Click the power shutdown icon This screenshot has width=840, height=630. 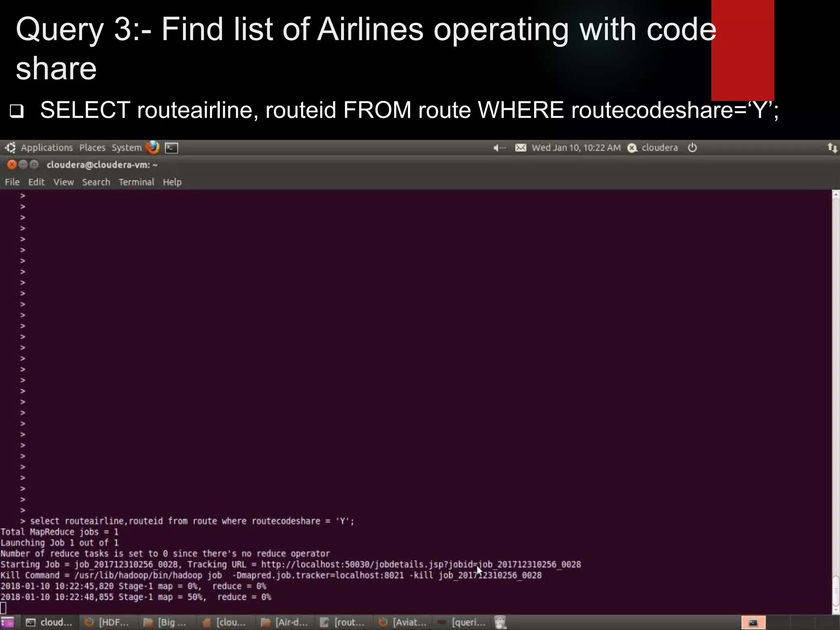(692, 148)
